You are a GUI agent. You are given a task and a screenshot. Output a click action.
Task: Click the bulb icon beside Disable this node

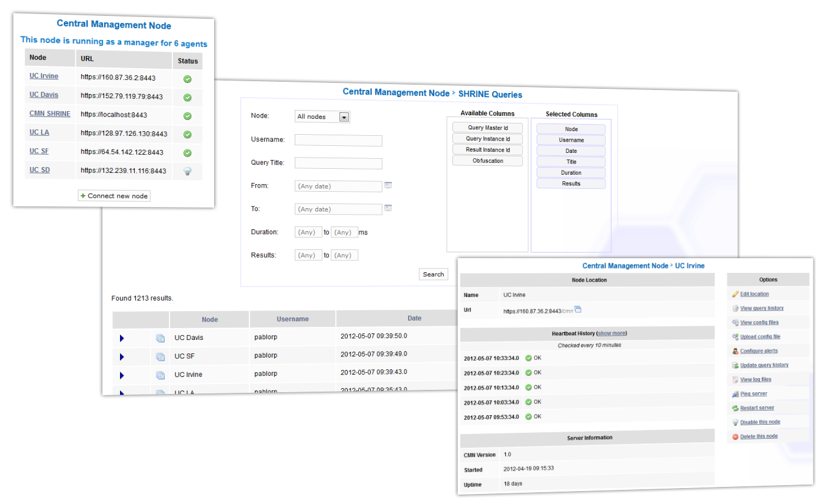click(735, 422)
